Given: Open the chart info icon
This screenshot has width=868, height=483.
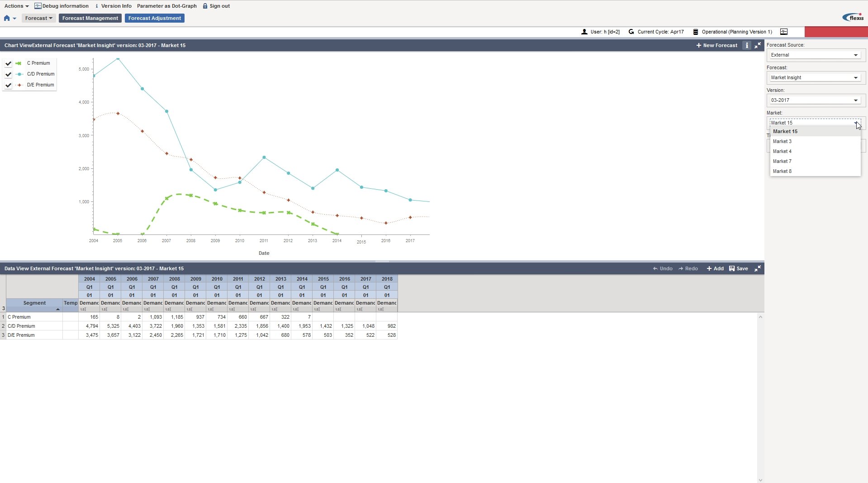Looking at the screenshot, I should pos(747,45).
